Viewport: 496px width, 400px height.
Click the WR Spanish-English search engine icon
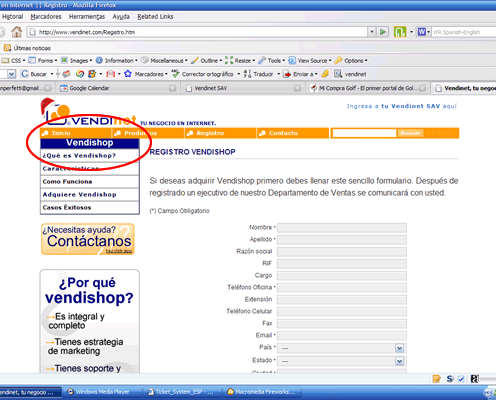(x=422, y=32)
